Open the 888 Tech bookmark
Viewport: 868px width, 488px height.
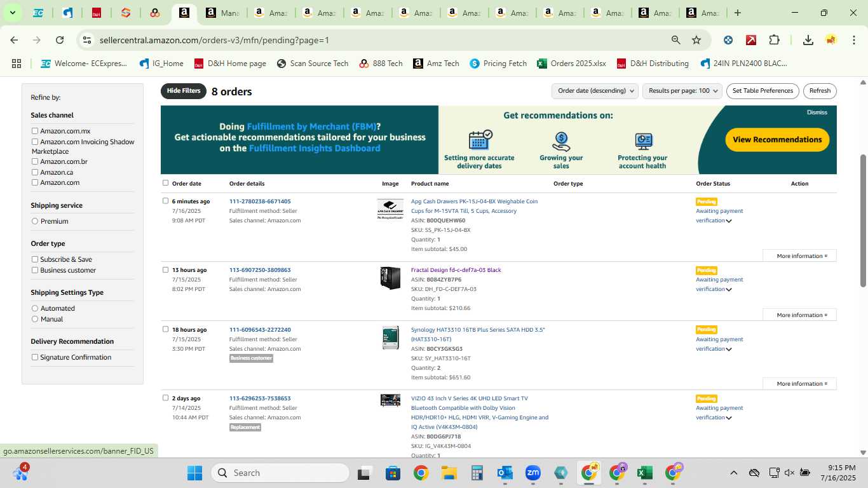[381, 64]
